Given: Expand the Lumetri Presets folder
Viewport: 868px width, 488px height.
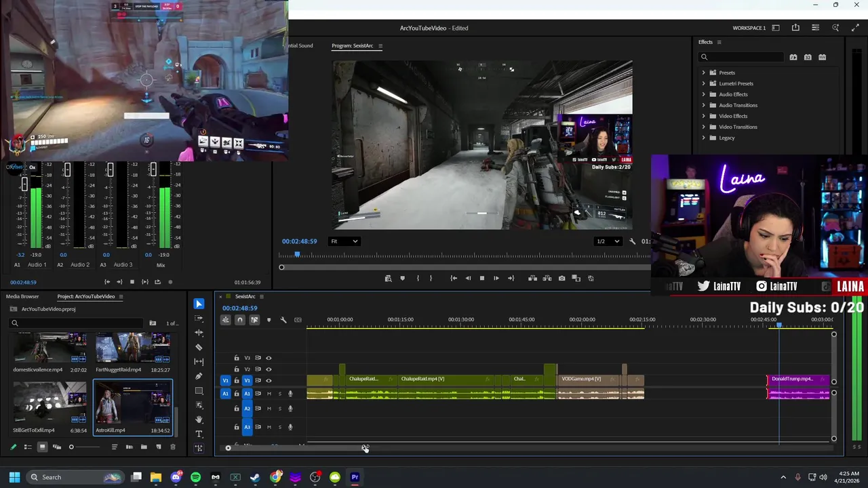Looking at the screenshot, I should (x=703, y=83).
